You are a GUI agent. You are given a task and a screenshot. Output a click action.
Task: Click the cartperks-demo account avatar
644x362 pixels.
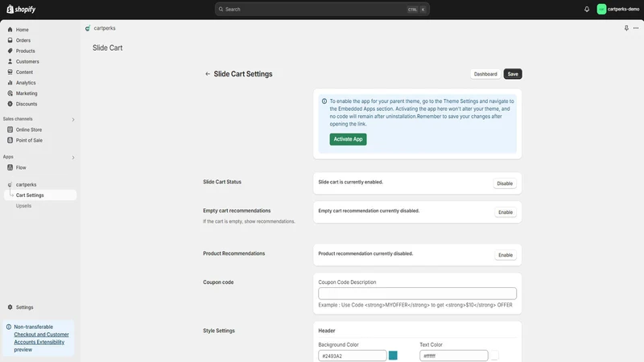pos(601,9)
